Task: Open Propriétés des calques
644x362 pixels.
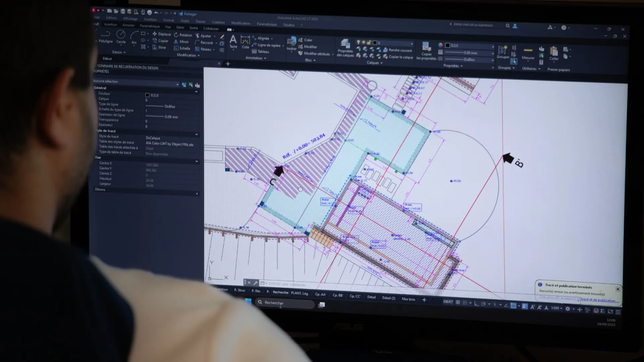Action: pyautogui.click(x=345, y=48)
